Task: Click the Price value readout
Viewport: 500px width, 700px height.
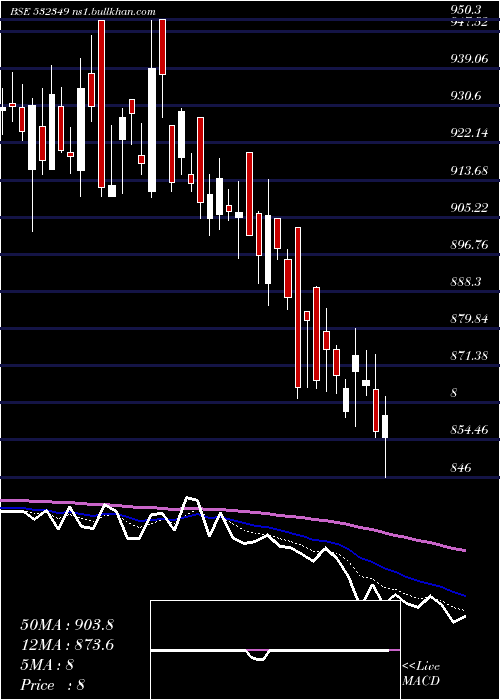Action: point(53,685)
